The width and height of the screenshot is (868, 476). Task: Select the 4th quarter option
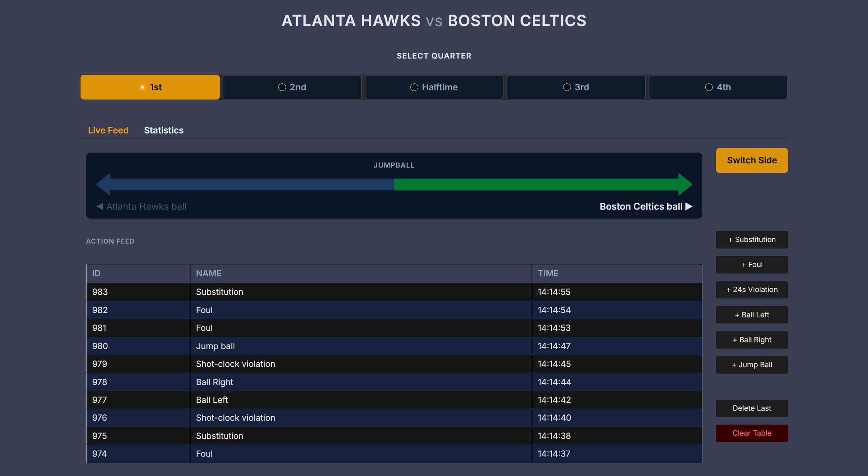click(x=718, y=87)
